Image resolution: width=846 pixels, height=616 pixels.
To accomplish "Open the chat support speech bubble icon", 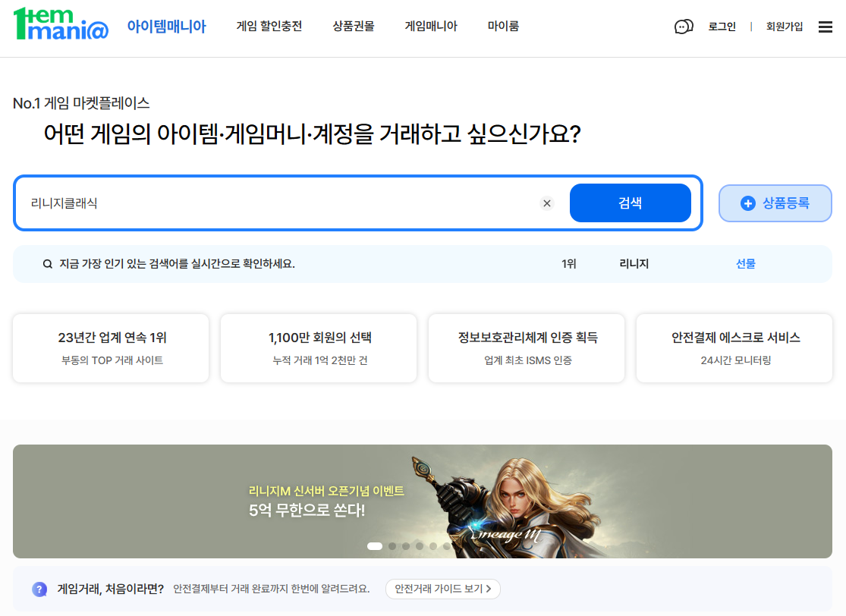I will [x=684, y=27].
